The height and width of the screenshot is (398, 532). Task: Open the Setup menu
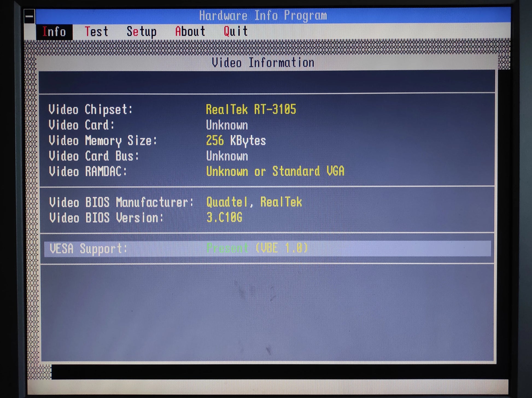(x=141, y=32)
